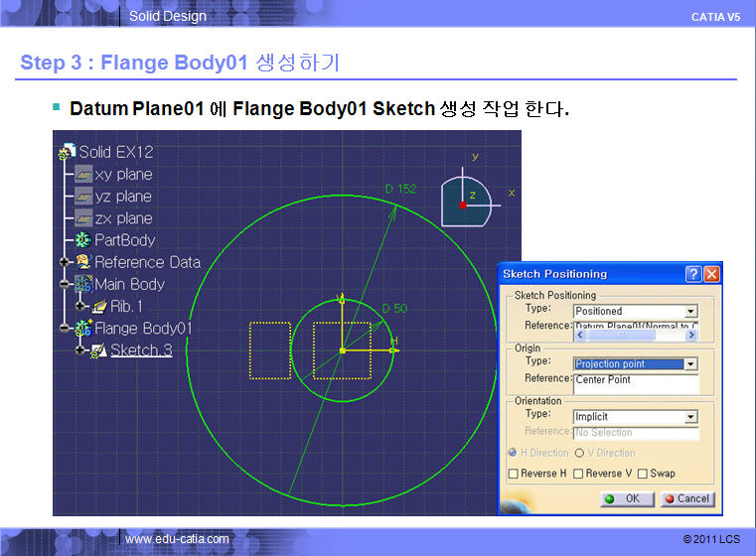Collapse the Main Body tree node
756x556 pixels.
[x=65, y=284]
